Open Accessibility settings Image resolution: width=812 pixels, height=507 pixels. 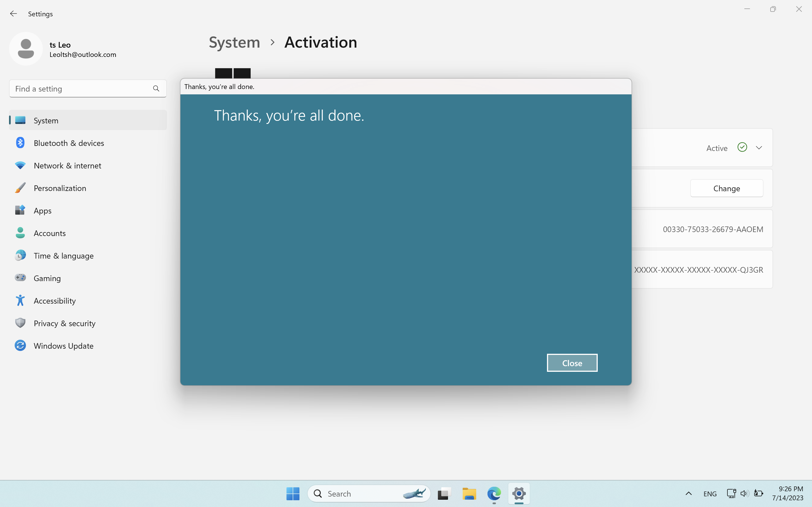[54, 301]
